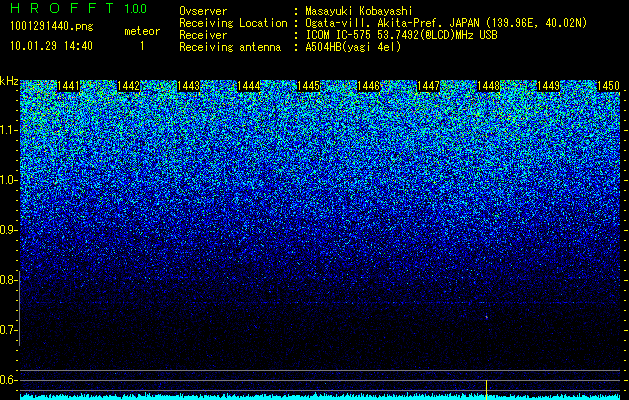Select the filename 1001291440.png
This screenshot has width=629, height=400.
(52, 26)
